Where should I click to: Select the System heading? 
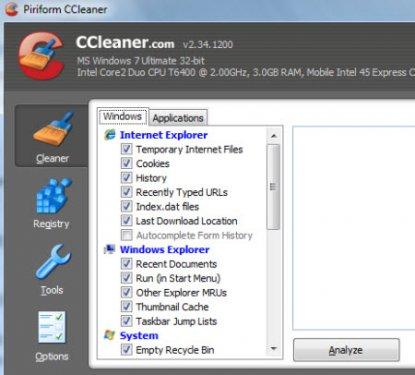(x=139, y=335)
